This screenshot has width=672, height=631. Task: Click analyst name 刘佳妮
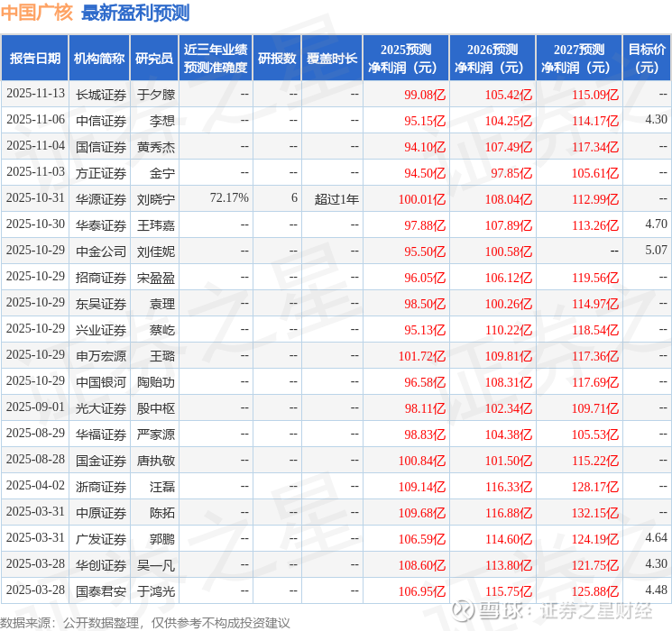pos(156,251)
